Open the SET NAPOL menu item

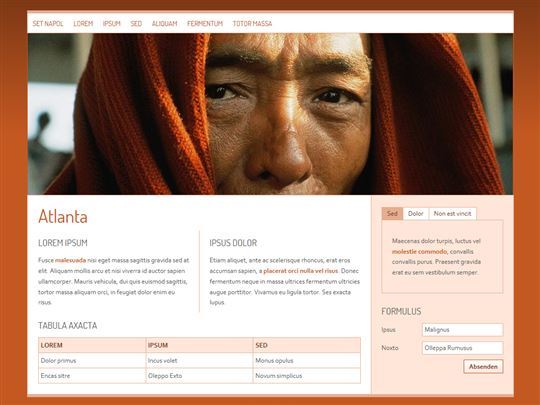coord(48,23)
